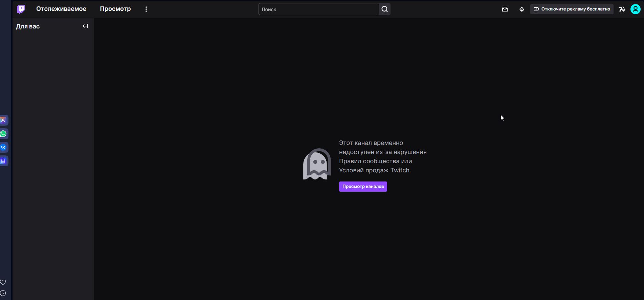Open VK messenger in the sidebar

pos(3,147)
